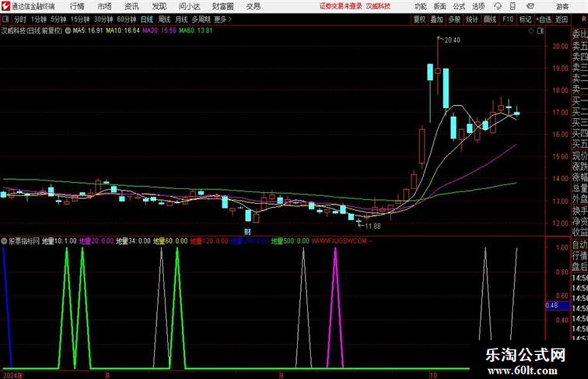Click the 统计 statistics button

click(x=472, y=19)
